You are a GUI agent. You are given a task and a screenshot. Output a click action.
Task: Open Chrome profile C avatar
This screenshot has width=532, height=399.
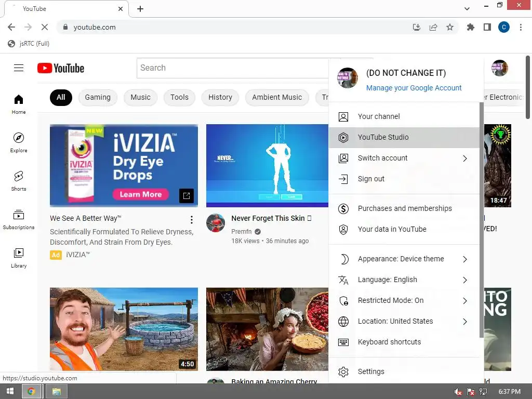[x=504, y=27]
